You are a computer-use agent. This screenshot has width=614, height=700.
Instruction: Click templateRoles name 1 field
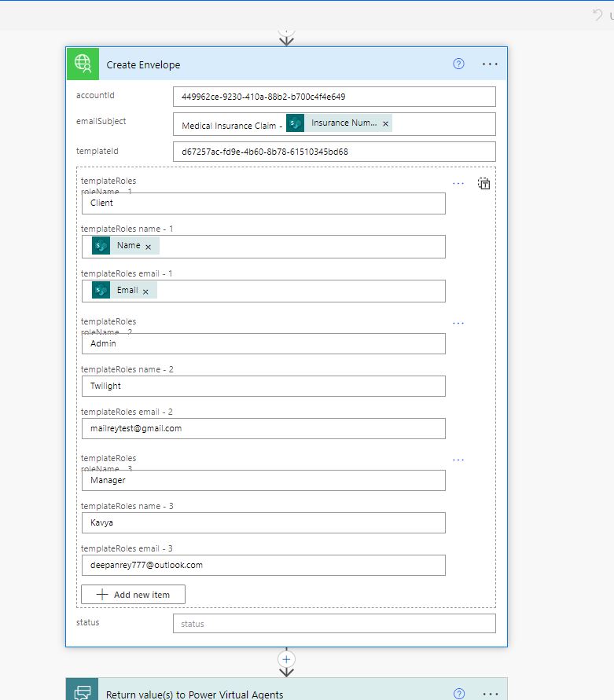(263, 247)
